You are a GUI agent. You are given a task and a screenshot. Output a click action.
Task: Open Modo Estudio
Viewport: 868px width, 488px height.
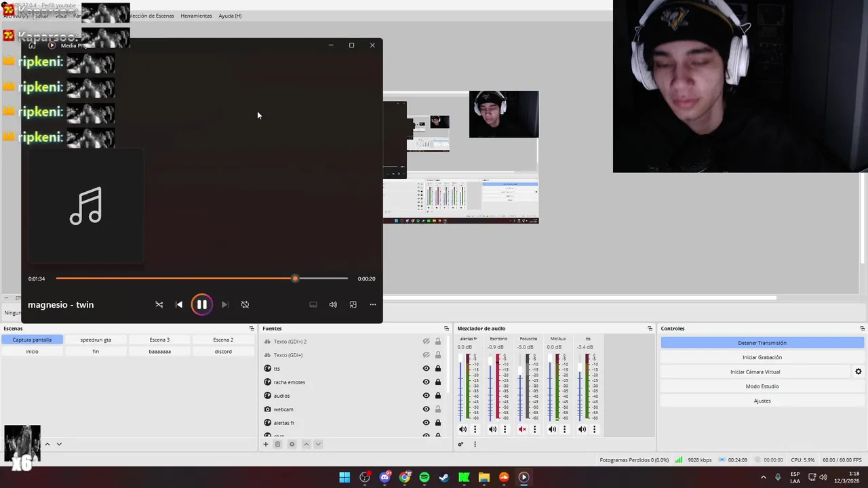[x=762, y=386]
